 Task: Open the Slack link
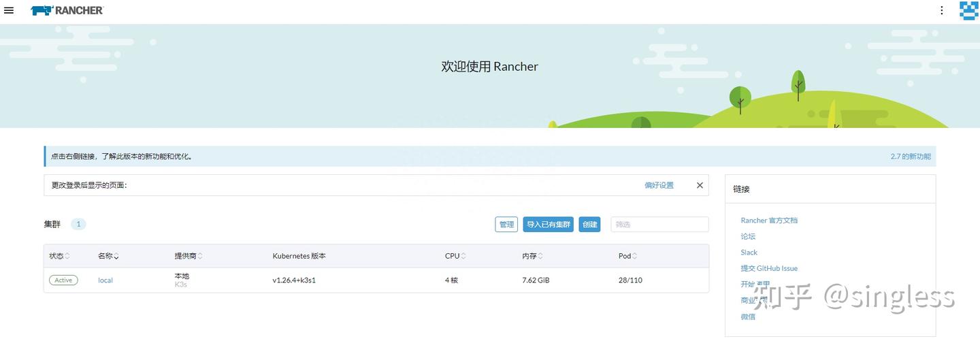(749, 253)
